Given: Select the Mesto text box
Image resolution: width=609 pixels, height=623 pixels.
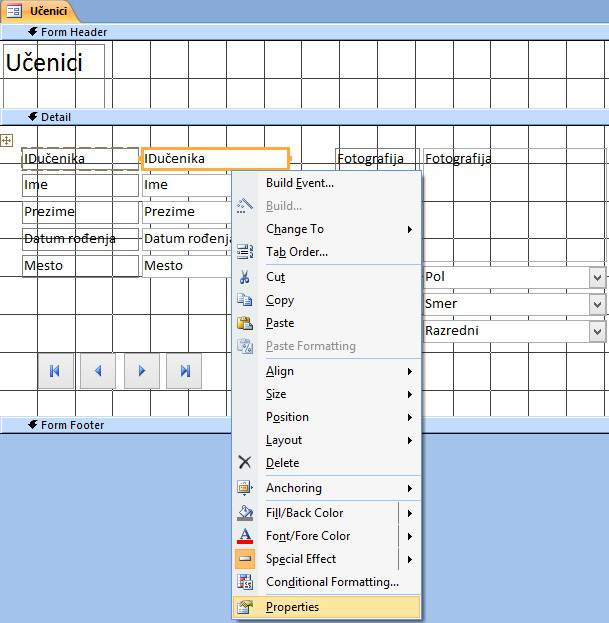Looking at the screenshot, I should 187,266.
